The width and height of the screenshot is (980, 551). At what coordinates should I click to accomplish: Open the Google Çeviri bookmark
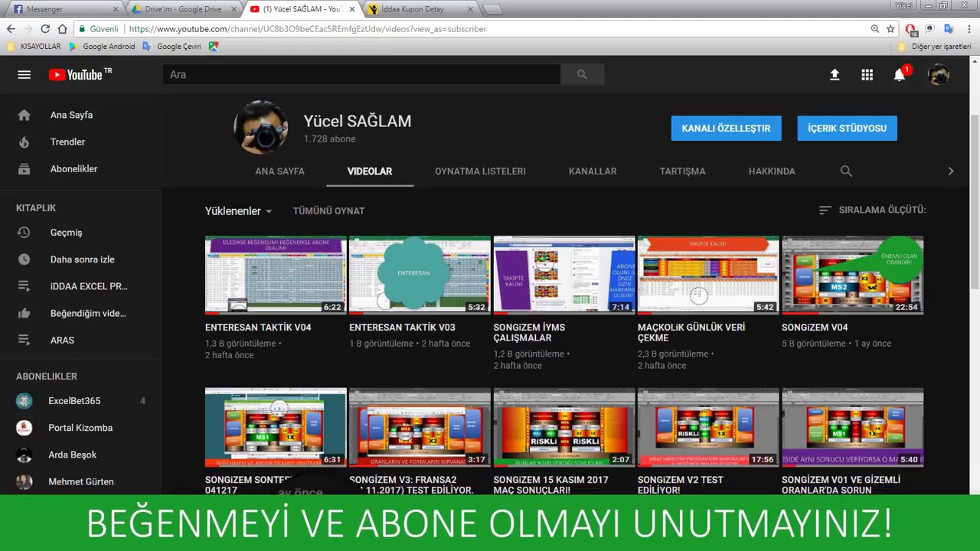coord(172,47)
